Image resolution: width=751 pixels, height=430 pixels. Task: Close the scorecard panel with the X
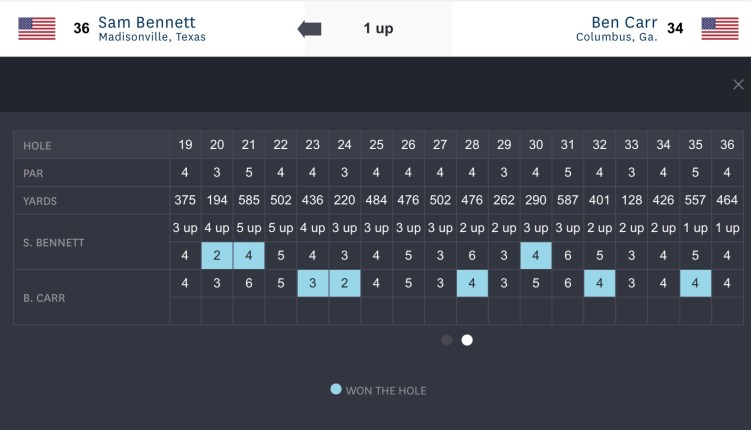coord(738,85)
